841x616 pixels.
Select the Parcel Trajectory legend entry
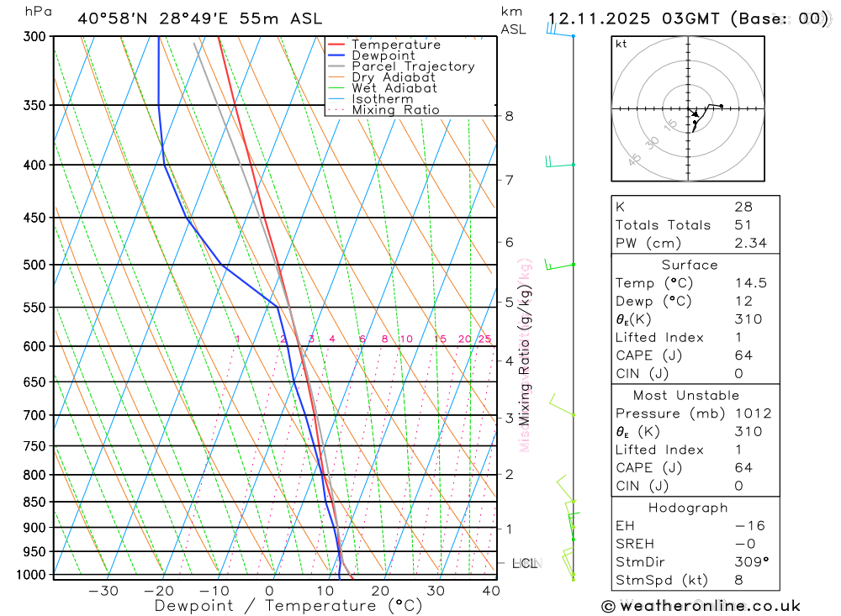(x=401, y=66)
